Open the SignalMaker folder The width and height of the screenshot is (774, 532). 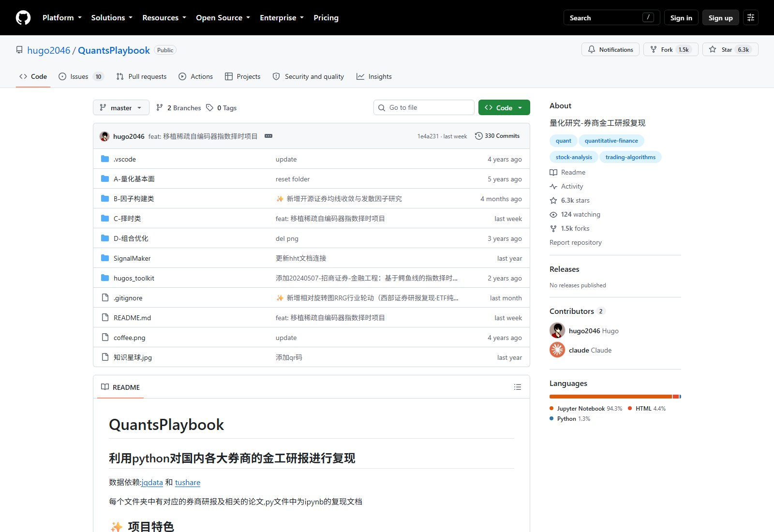pyautogui.click(x=132, y=258)
